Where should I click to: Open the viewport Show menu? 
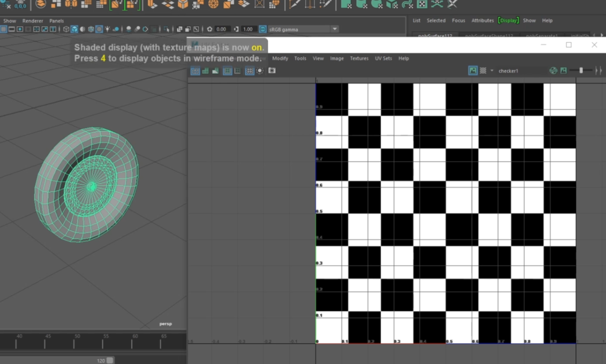tap(9, 21)
